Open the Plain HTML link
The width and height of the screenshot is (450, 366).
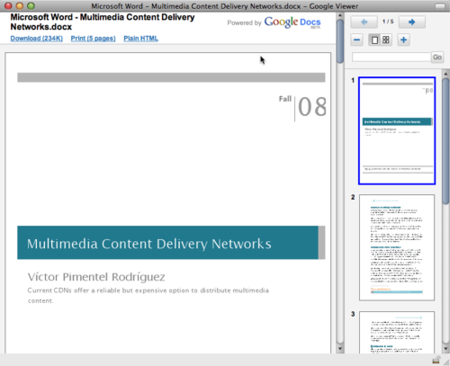[141, 38]
